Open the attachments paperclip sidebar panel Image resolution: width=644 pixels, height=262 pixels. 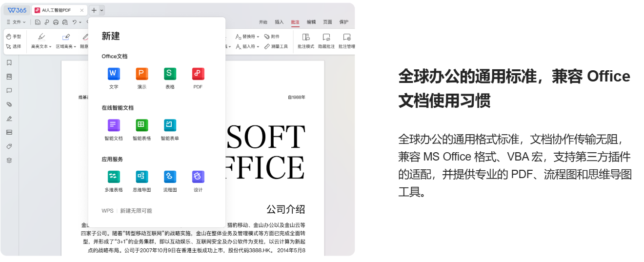9,104
